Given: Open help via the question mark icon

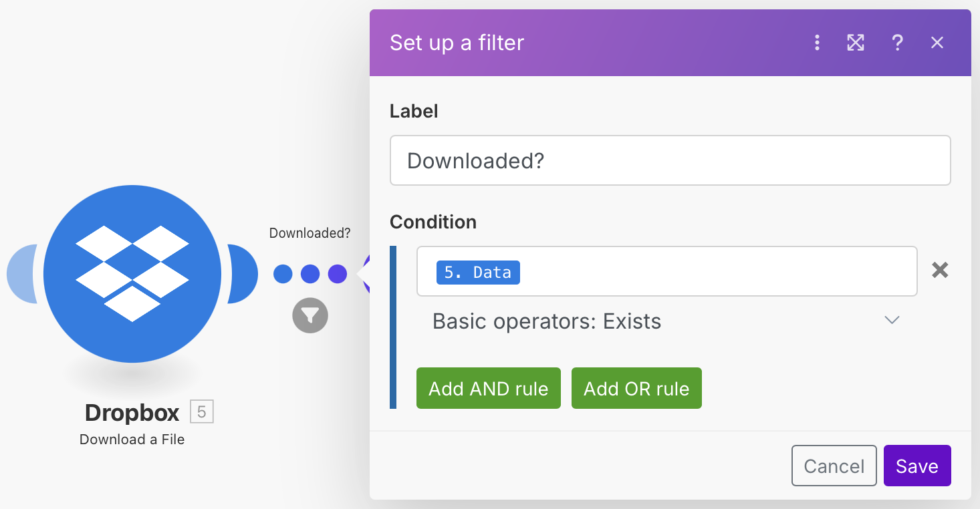Looking at the screenshot, I should (898, 43).
